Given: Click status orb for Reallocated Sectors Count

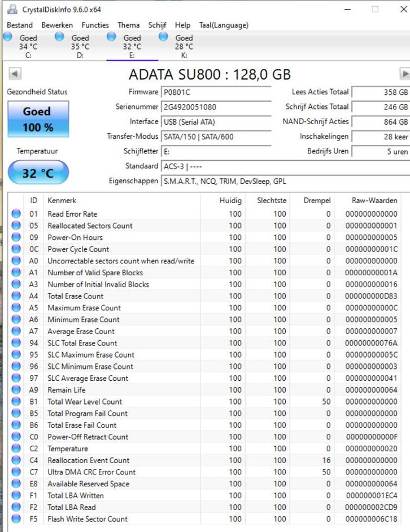Looking at the screenshot, I should tap(16, 225).
